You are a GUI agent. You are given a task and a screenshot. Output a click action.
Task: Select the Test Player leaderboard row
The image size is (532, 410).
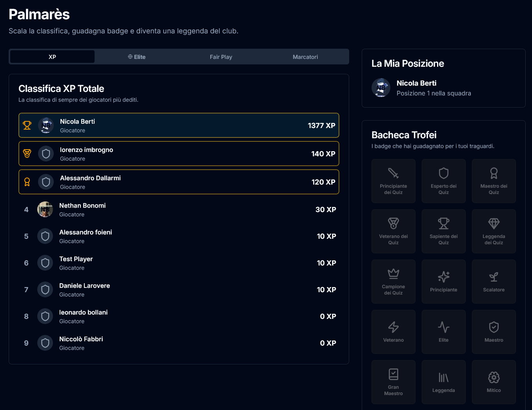(x=179, y=263)
